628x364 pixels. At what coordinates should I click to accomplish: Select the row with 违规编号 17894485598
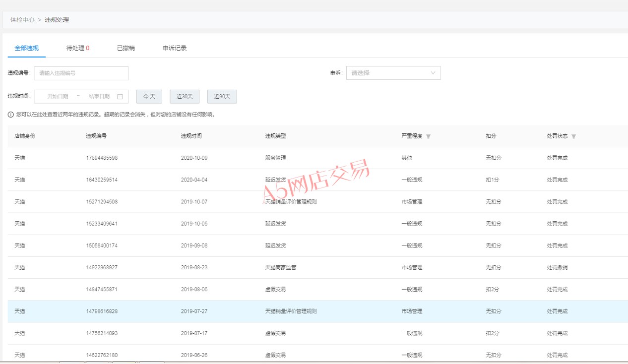[102, 158]
